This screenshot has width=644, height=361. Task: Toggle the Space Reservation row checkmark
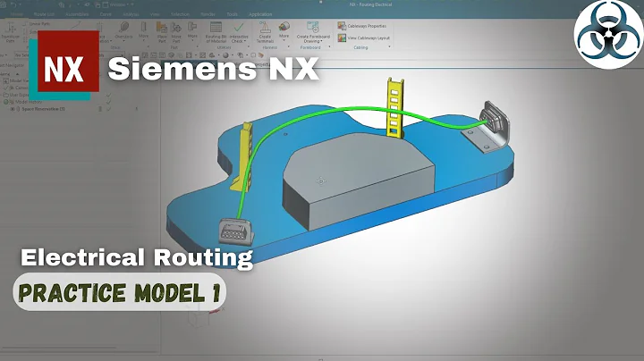(108, 109)
